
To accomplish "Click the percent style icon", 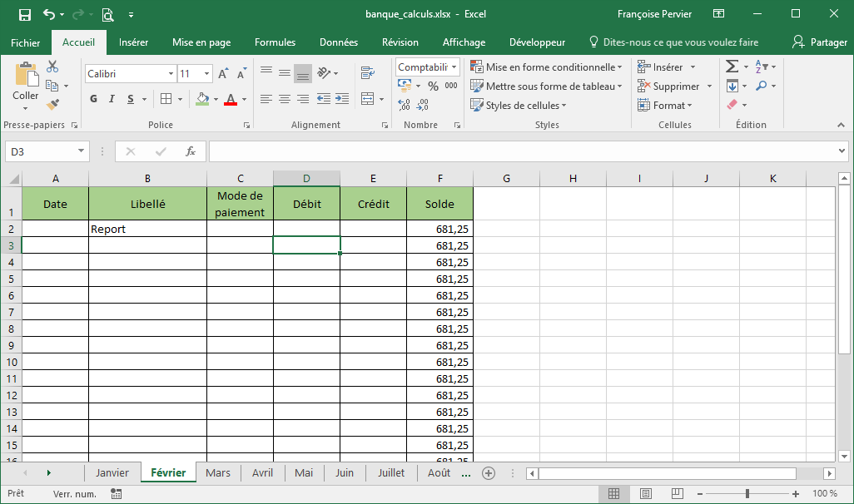I will (433, 86).
